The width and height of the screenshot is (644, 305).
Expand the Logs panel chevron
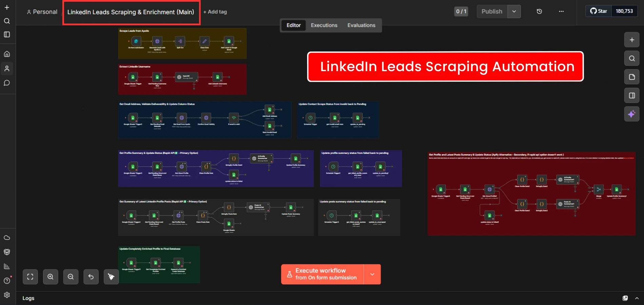[637, 298]
